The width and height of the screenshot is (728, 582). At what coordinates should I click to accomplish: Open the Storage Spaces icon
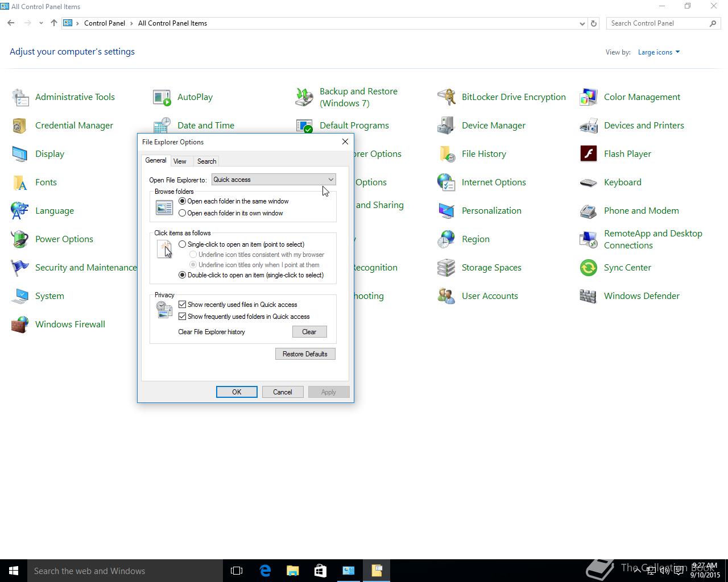(446, 268)
